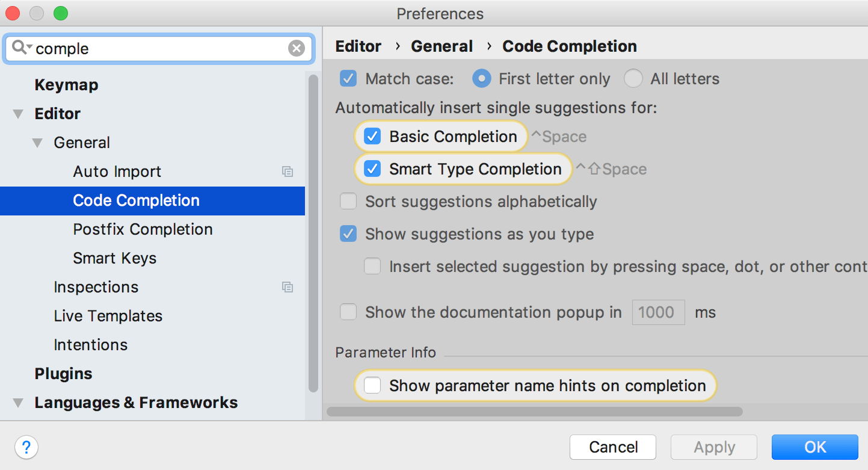868x470 pixels.
Task: Enable Sort suggestions alphabetically
Action: [348, 201]
